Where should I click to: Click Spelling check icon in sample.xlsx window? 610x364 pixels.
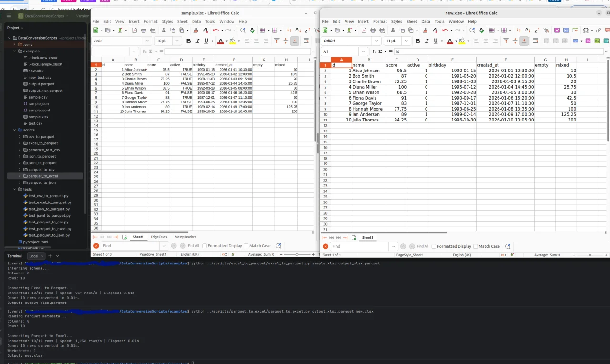[252, 30]
